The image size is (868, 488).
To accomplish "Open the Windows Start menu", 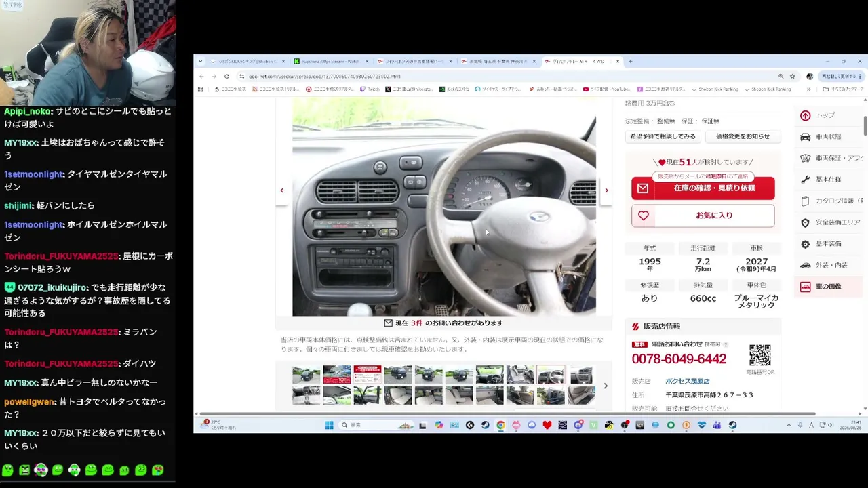I will (329, 426).
